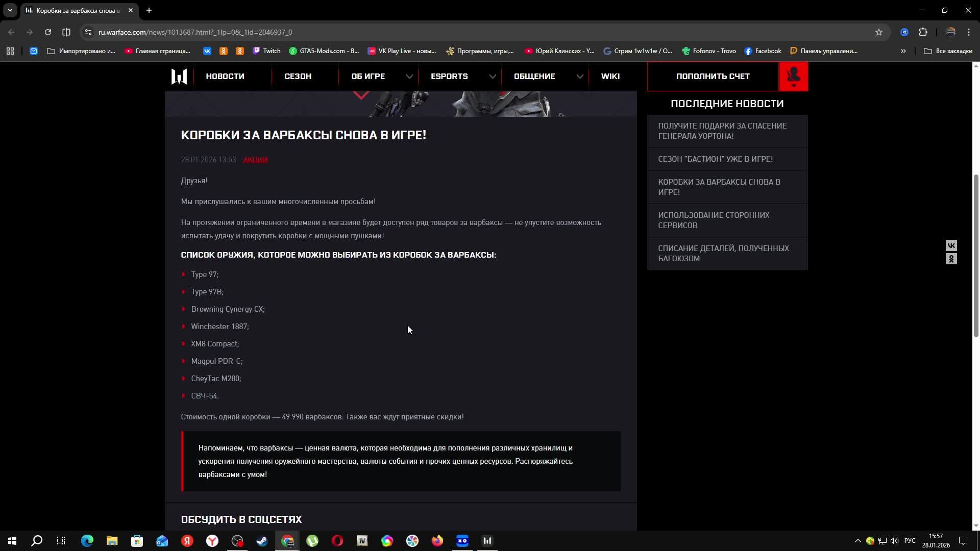Open the browser extensions puzzle icon

pos(923,32)
